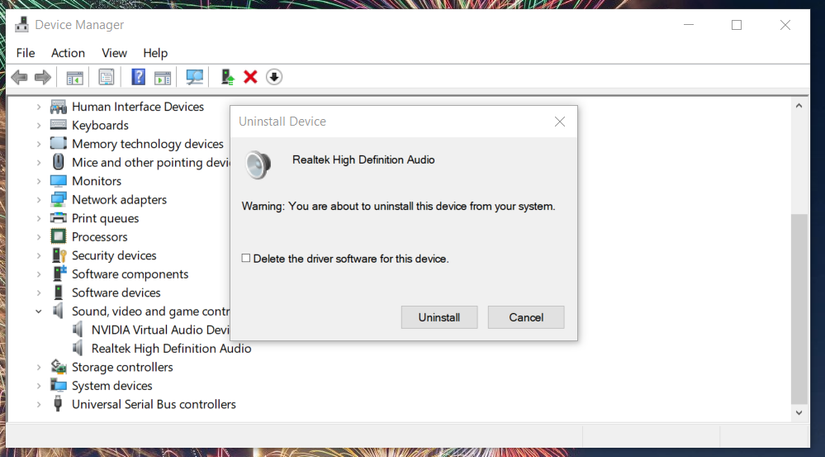
Task: Click the red X Uninstall device icon
Action: 250,77
